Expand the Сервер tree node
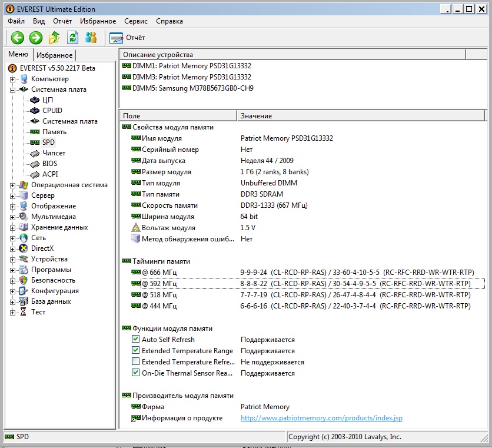The height and width of the screenshot is (448, 492). pyautogui.click(x=12, y=196)
